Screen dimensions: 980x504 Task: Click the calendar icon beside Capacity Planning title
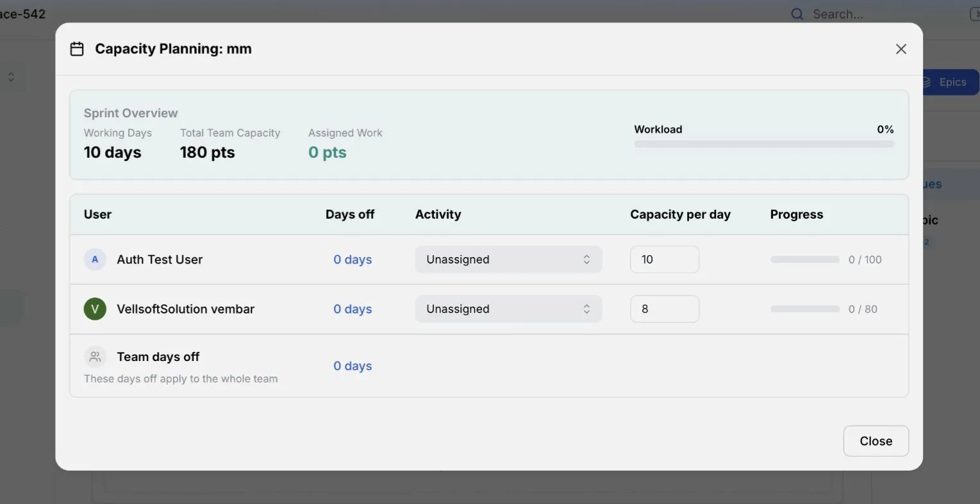coord(77,49)
